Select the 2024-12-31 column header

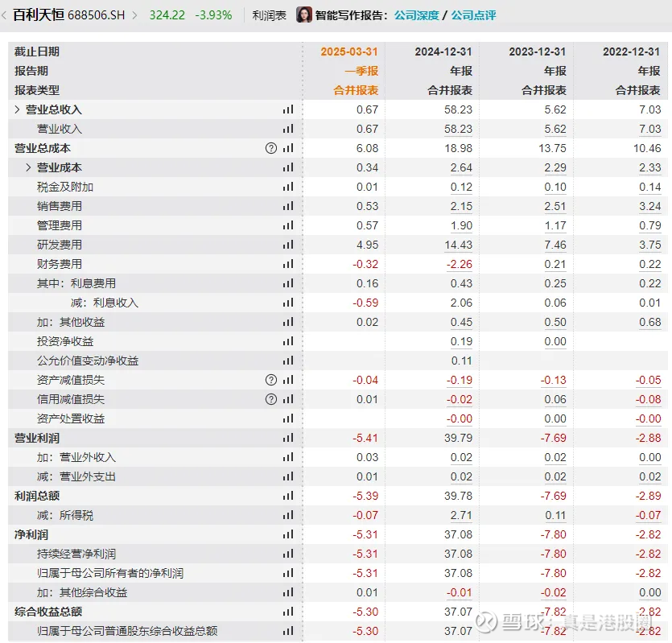pyautogui.click(x=443, y=52)
